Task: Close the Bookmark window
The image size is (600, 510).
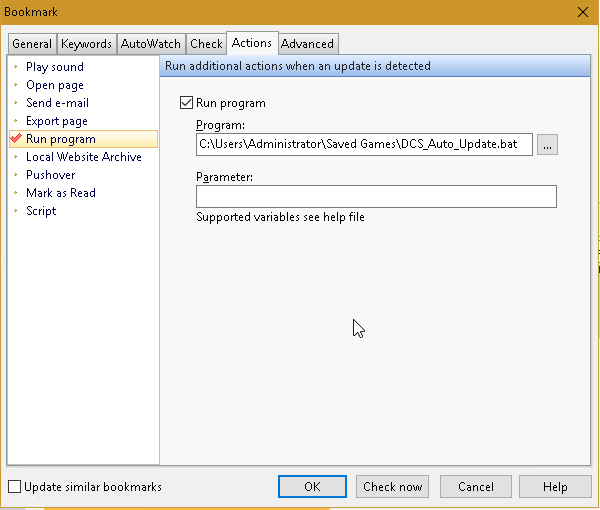Action: [x=583, y=12]
